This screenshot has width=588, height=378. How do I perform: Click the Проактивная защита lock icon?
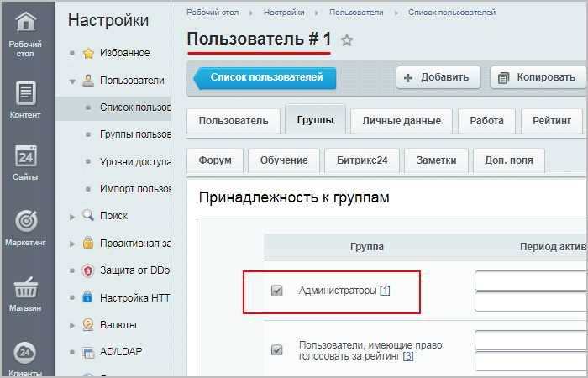(88, 243)
